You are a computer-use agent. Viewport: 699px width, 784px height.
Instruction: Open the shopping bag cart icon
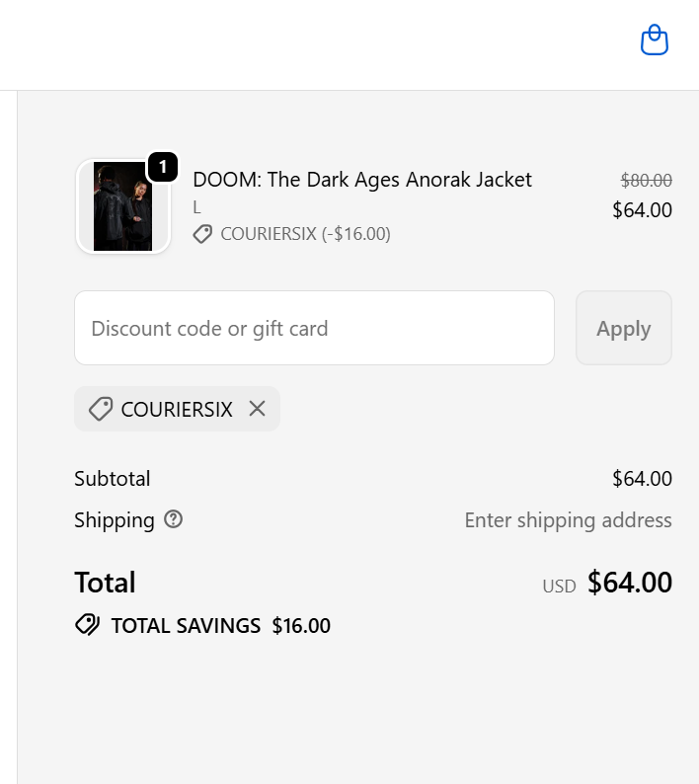(655, 40)
